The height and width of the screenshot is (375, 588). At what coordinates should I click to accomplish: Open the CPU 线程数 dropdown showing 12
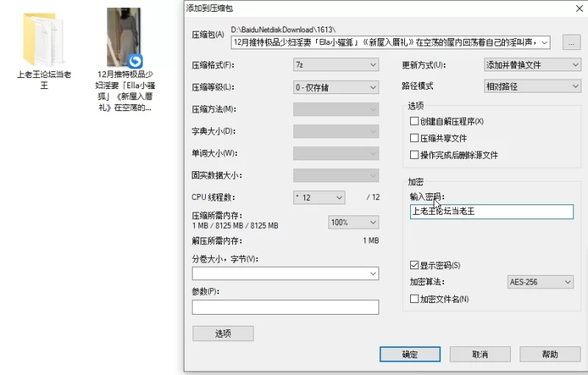pos(319,198)
